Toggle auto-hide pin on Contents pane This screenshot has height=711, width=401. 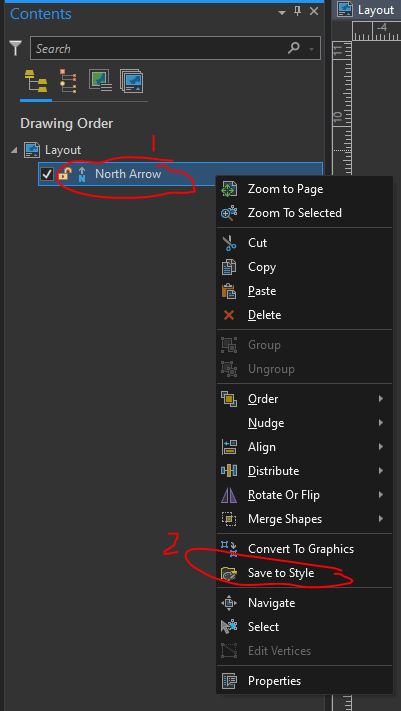pos(298,11)
